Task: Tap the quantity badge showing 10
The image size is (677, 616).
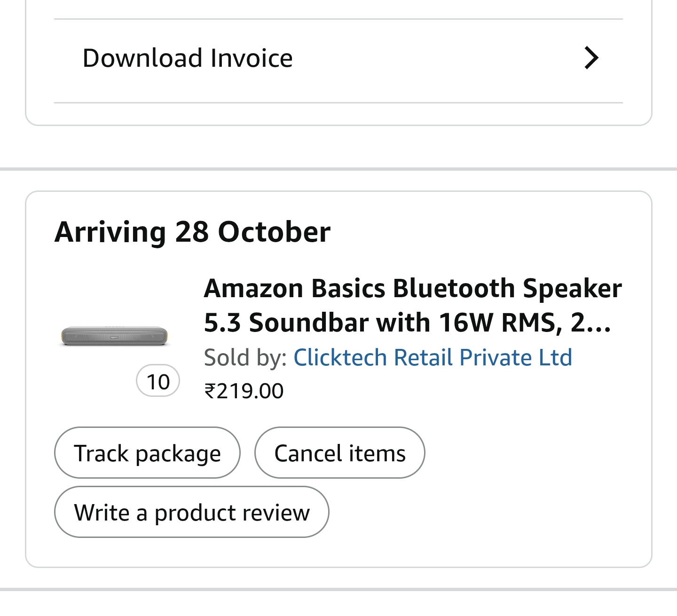Action: [158, 381]
